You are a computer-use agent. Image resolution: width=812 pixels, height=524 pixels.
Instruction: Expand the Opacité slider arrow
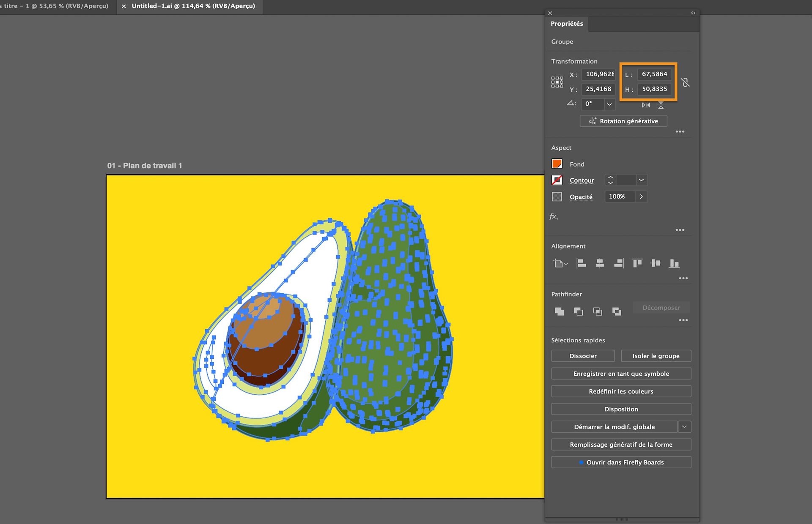coord(642,196)
